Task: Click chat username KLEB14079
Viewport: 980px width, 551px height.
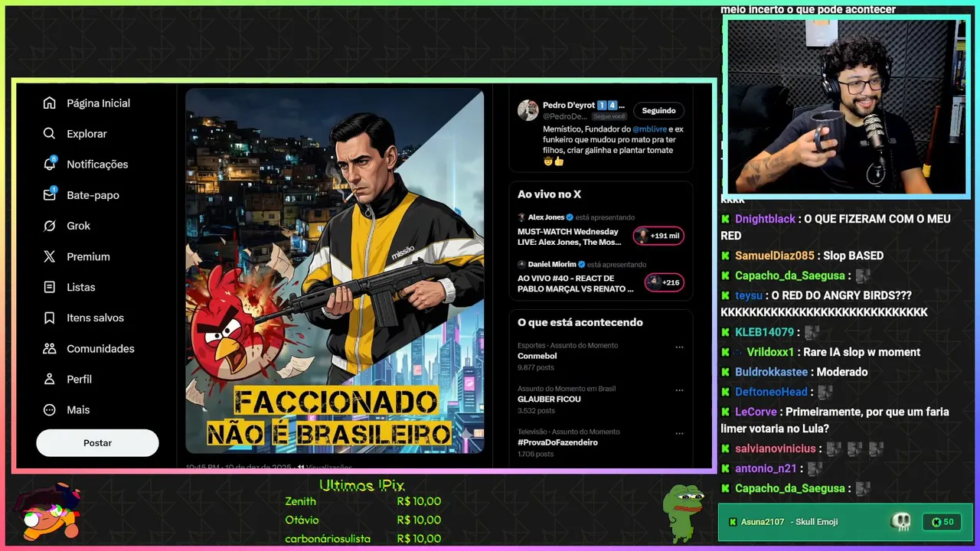Action: tap(765, 332)
